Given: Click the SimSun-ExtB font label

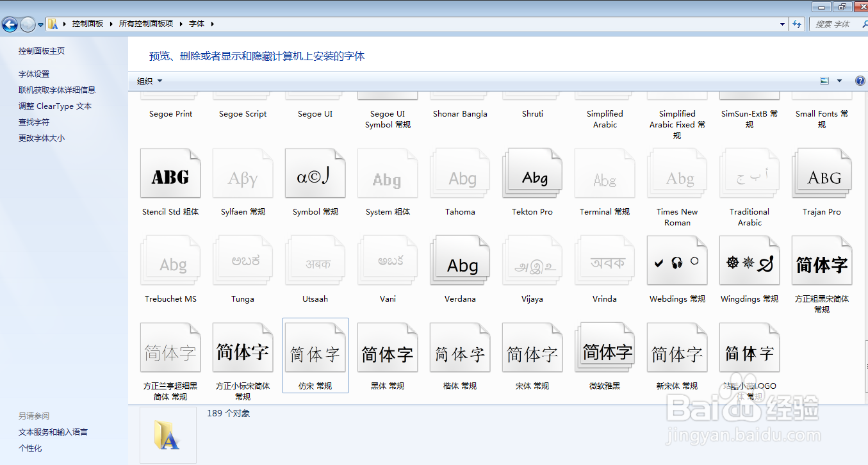Looking at the screenshot, I should click(x=749, y=119).
